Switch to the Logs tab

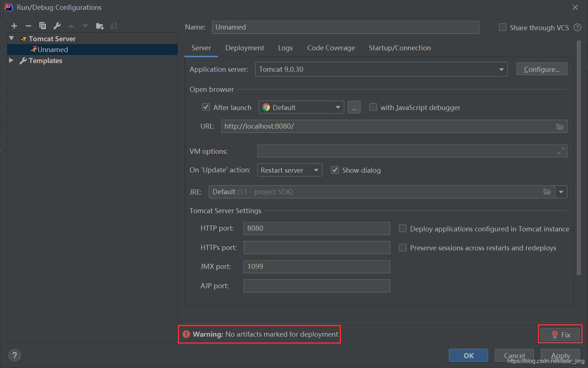pyautogui.click(x=285, y=48)
